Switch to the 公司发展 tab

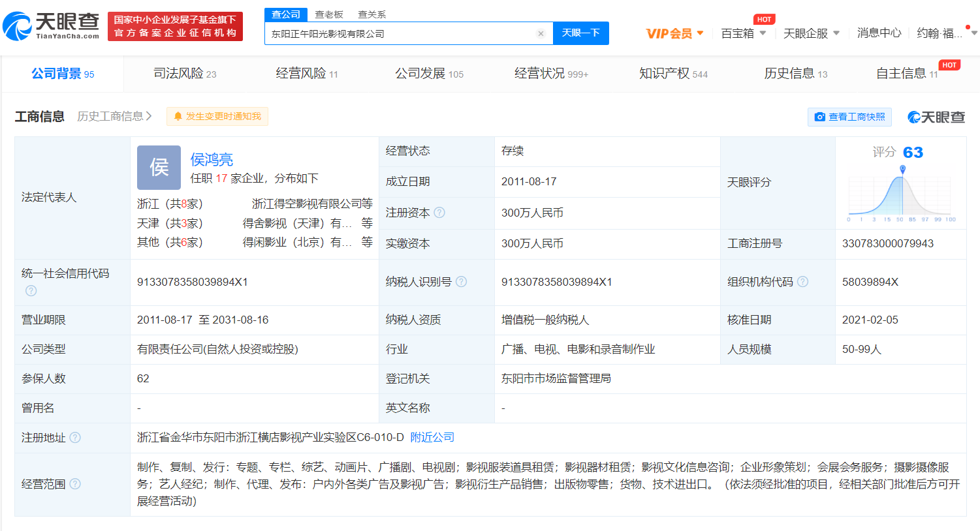pyautogui.click(x=429, y=74)
